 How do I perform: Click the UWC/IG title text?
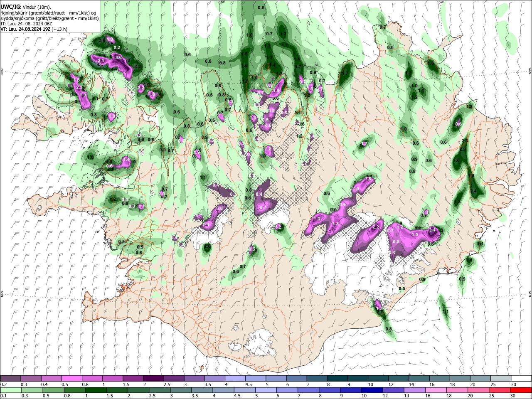click(10, 7)
